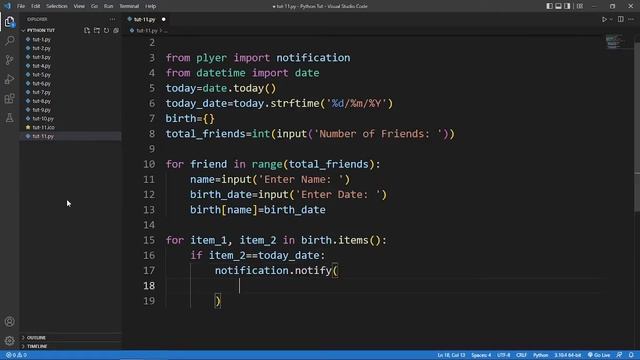
Task: Click the feedback icon in status bar
Action: [x=619, y=355]
